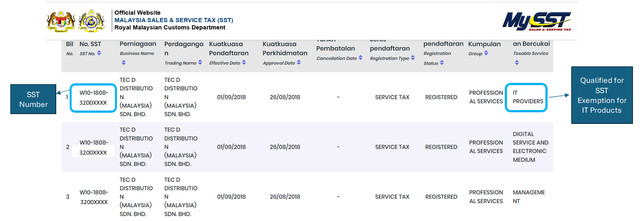
Task: Click the 'Qualified for SST Exemption' callout box
Action: [602, 95]
